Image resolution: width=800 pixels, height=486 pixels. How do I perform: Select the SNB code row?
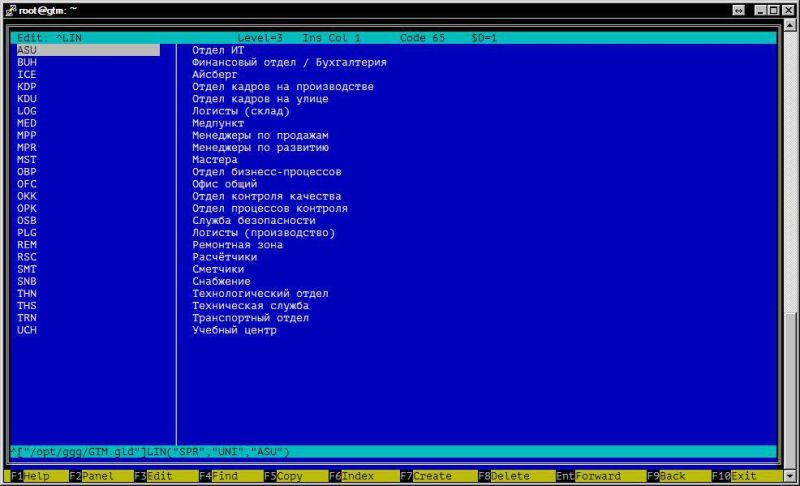click(27, 282)
